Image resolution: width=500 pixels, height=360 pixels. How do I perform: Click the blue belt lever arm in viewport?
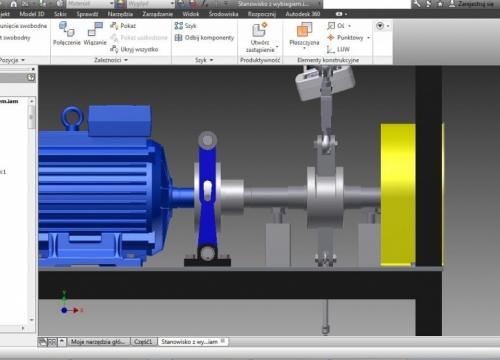tap(207, 197)
